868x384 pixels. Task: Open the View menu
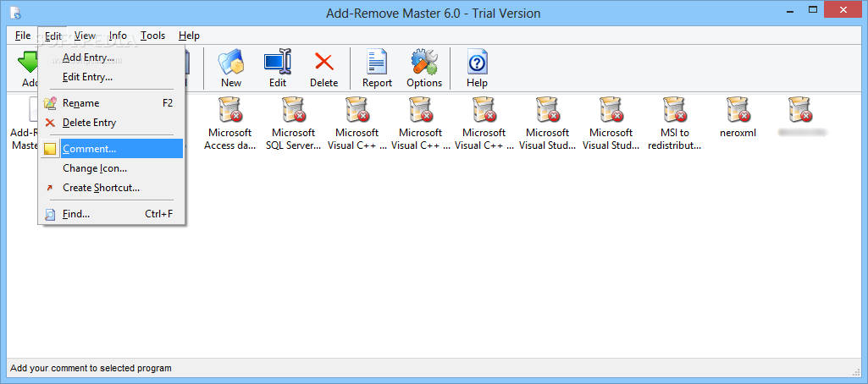pyautogui.click(x=85, y=36)
